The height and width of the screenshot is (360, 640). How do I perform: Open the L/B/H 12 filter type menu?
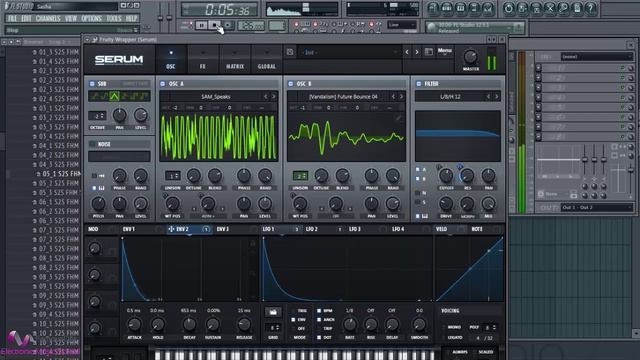coord(450,97)
